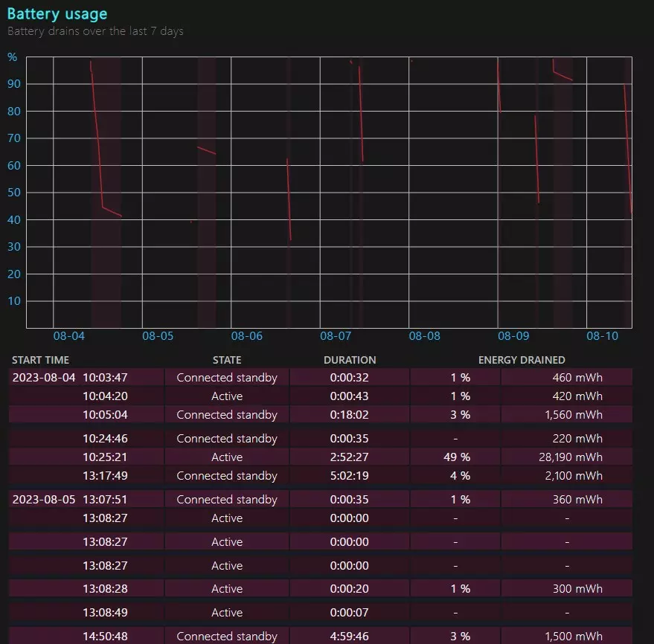
Task: Click the 13:08:28 start time cell
Action: (105, 588)
